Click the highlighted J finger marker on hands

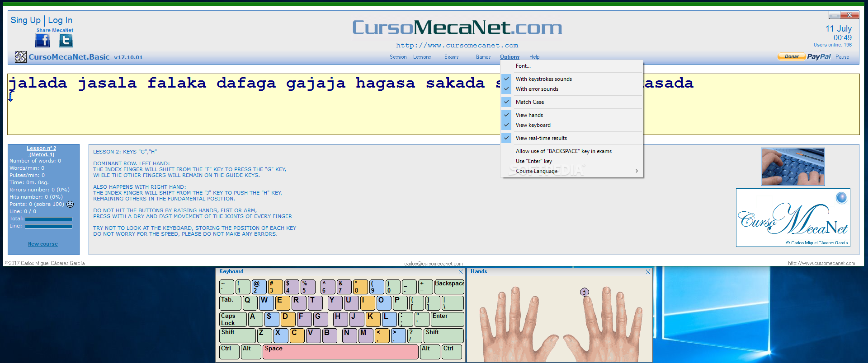[x=585, y=292]
